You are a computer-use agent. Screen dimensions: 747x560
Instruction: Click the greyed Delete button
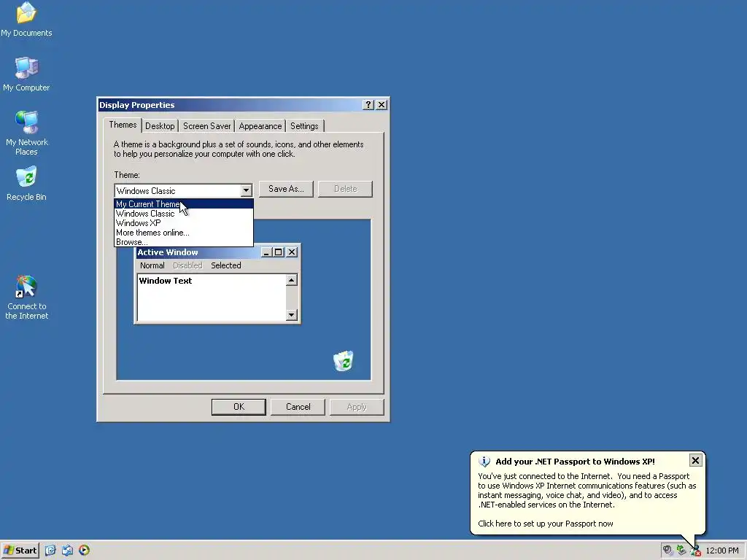[x=345, y=189]
